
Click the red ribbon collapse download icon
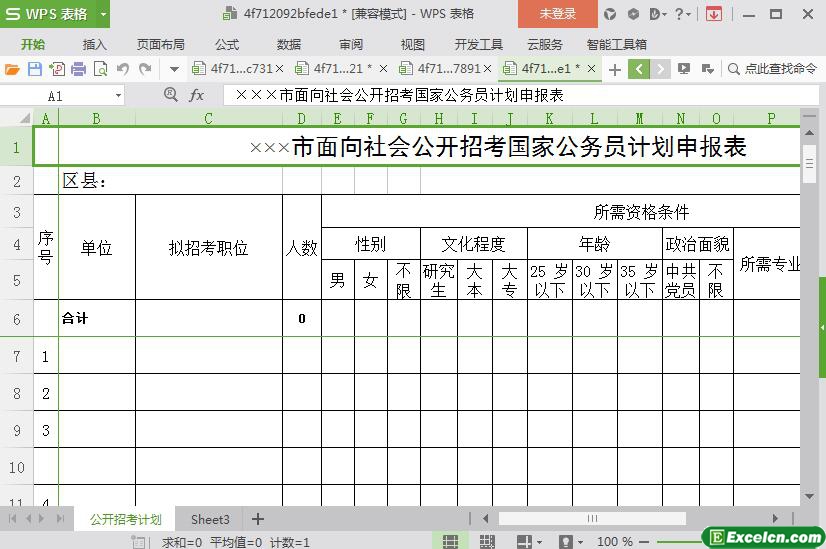tap(714, 14)
